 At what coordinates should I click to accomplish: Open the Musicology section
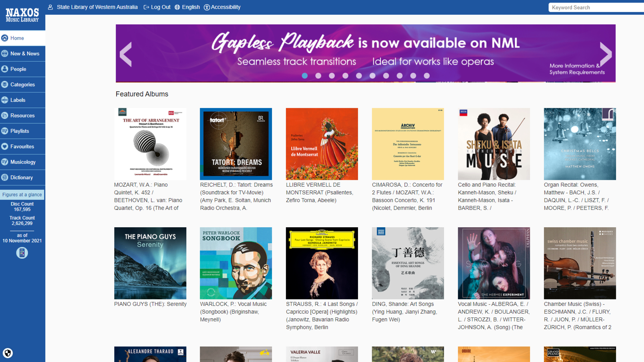(23, 162)
